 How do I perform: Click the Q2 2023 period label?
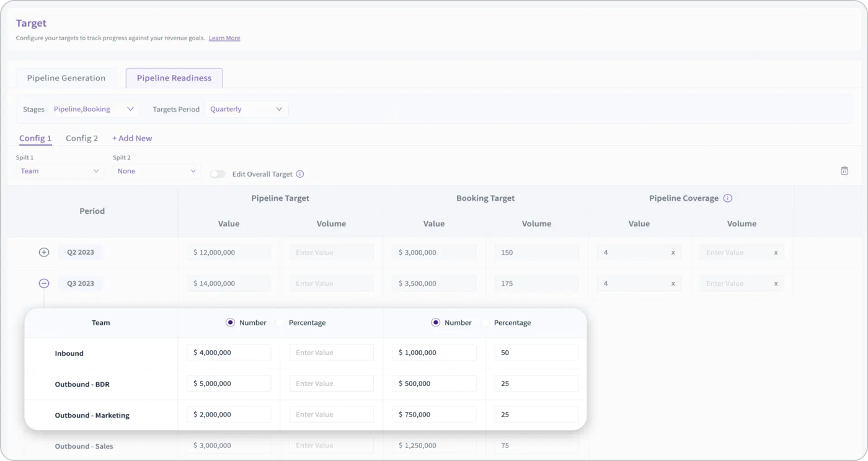click(81, 252)
